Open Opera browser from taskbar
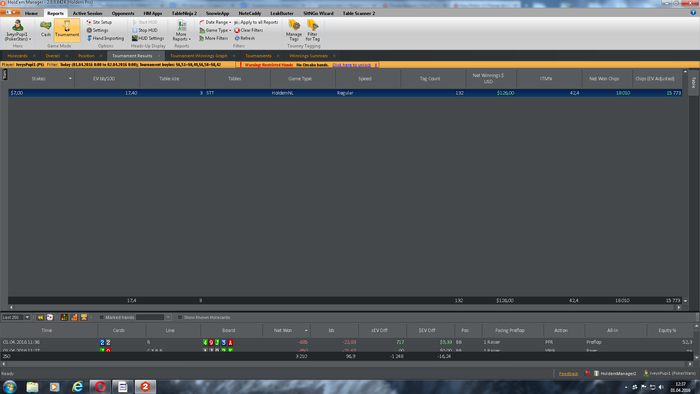Image resolution: width=700 pixels, height=394 pixels. point(100,386)
